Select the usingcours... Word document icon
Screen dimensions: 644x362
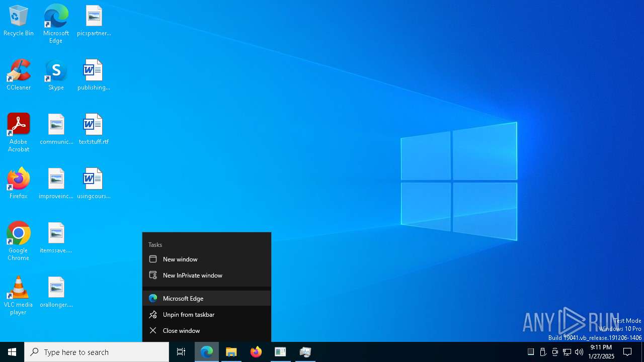pos(94,184)
